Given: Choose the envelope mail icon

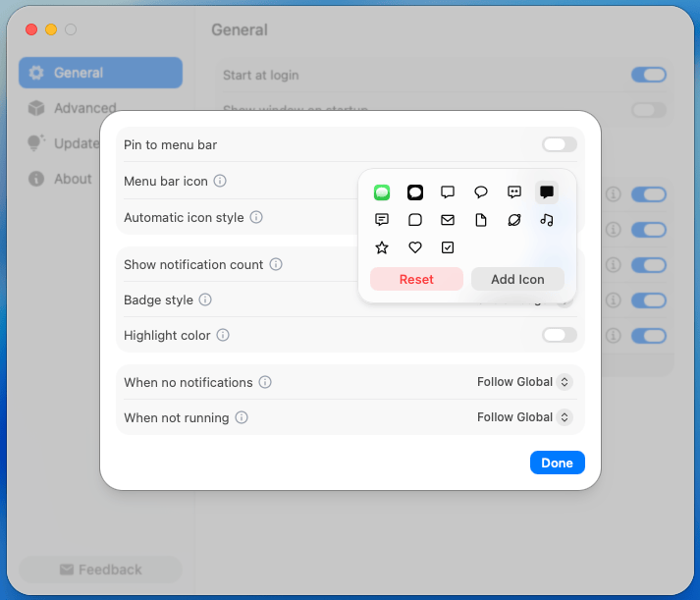Looking at the screenshot, I should coord(448,220).
